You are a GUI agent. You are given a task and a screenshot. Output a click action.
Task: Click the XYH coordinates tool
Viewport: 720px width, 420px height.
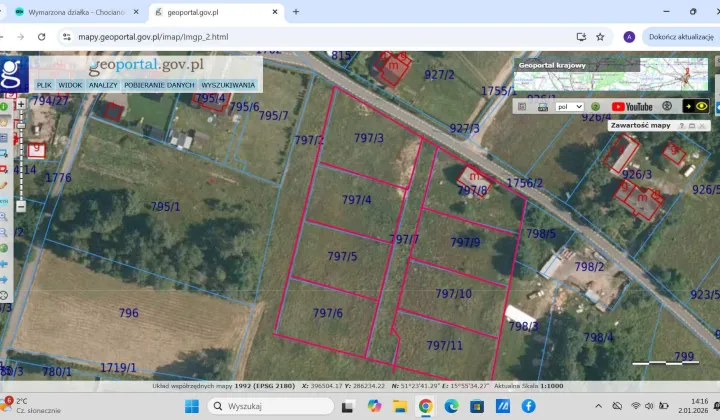point(4,201)
